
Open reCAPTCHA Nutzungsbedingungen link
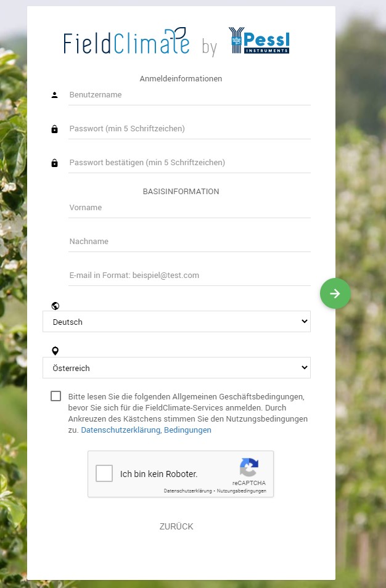(242, 491)
